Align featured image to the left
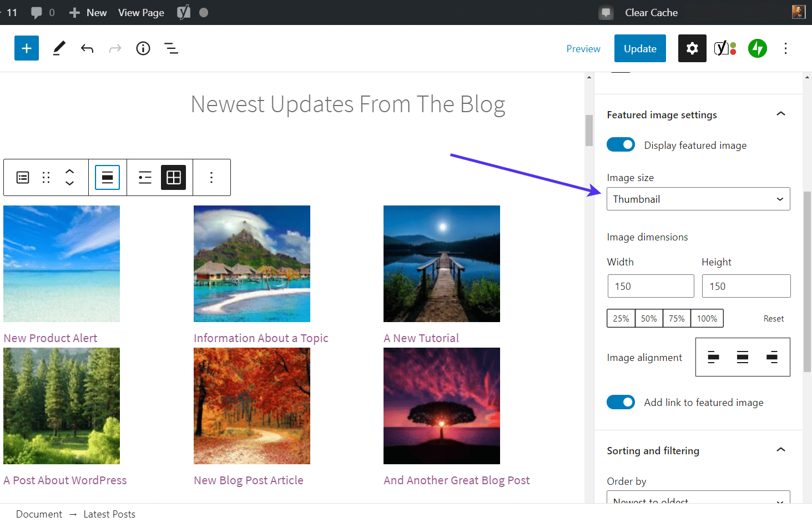This screenshot has width=812, height=522. [x=714, y=357]
